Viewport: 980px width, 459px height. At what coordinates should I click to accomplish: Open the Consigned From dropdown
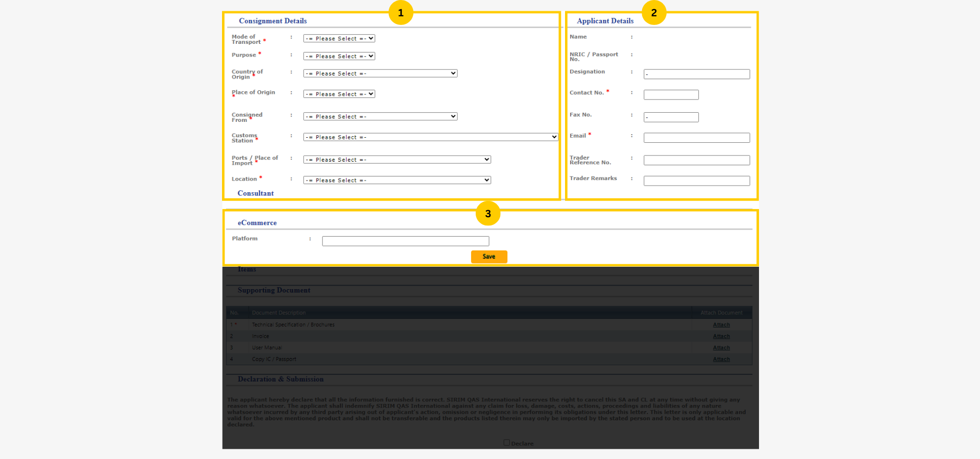tap(380, 116)
